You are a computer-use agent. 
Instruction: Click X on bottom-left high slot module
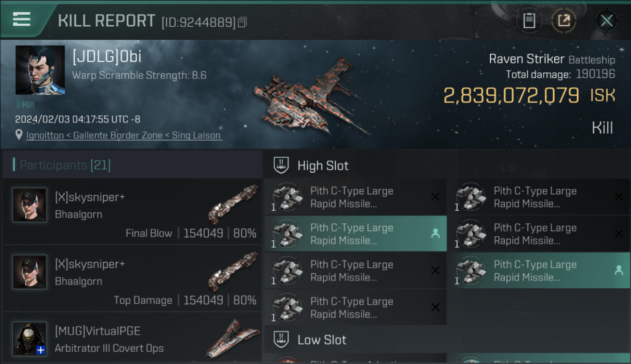coord(435,307)
